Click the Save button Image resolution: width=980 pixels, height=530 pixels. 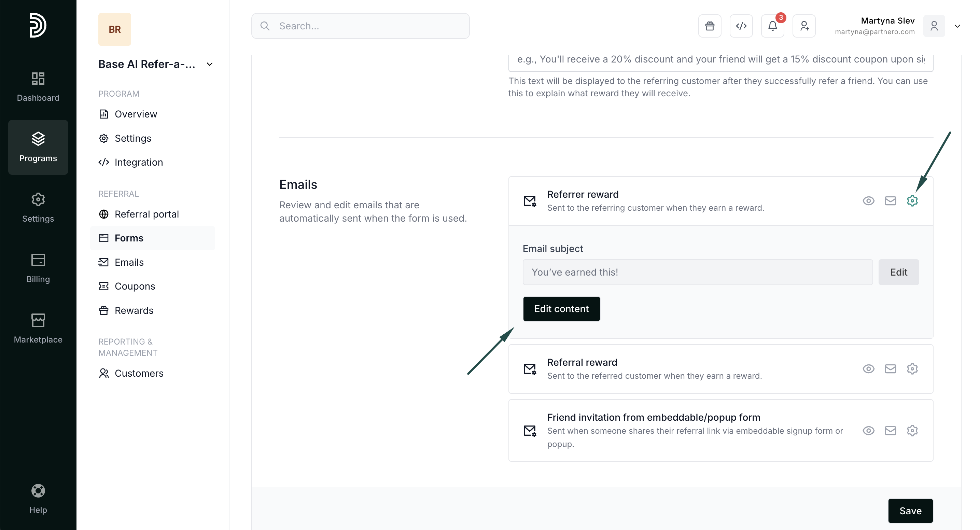coord(910,511)
